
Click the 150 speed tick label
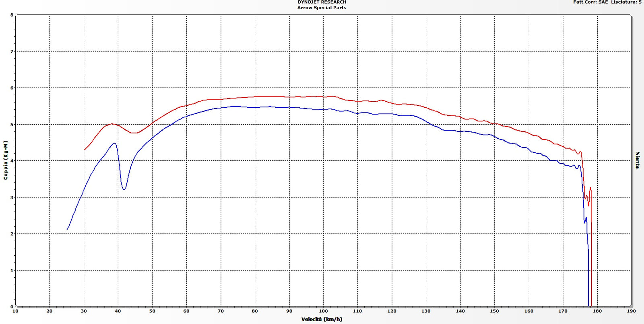(494, 311)
